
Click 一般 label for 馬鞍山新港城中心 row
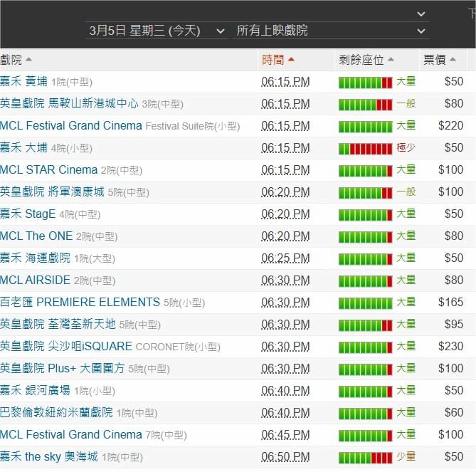pos(406,103)
